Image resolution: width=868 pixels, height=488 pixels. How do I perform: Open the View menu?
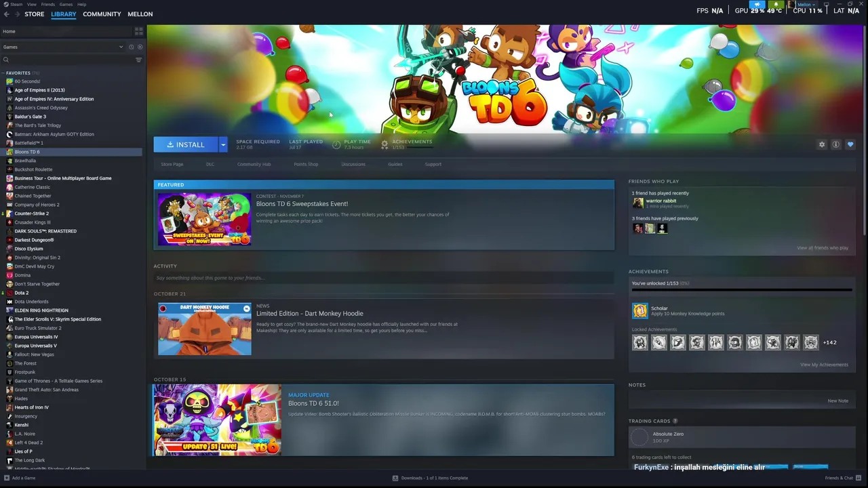point(32,4)
